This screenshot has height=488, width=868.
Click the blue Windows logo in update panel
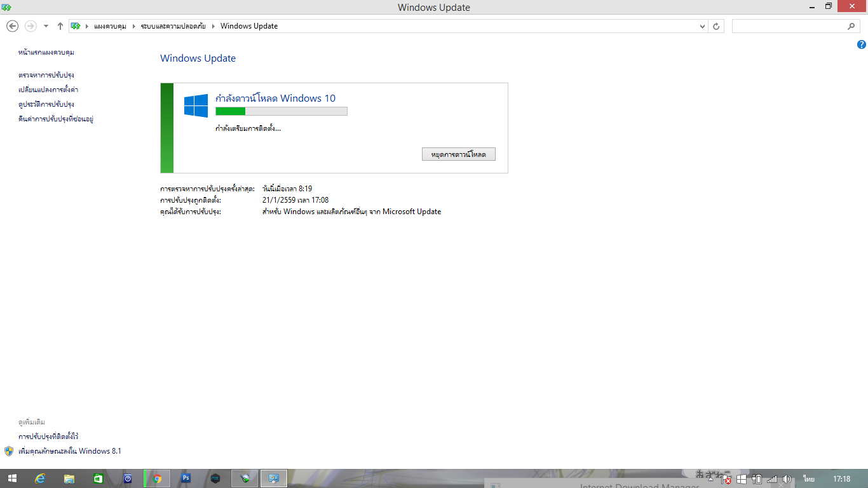click(196, 105)
